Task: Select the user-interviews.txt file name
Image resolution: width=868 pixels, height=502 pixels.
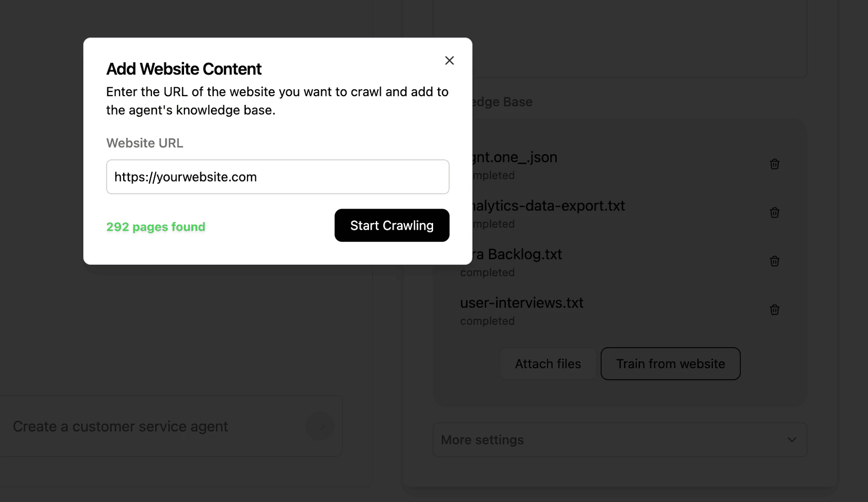Action: (521, 303)
